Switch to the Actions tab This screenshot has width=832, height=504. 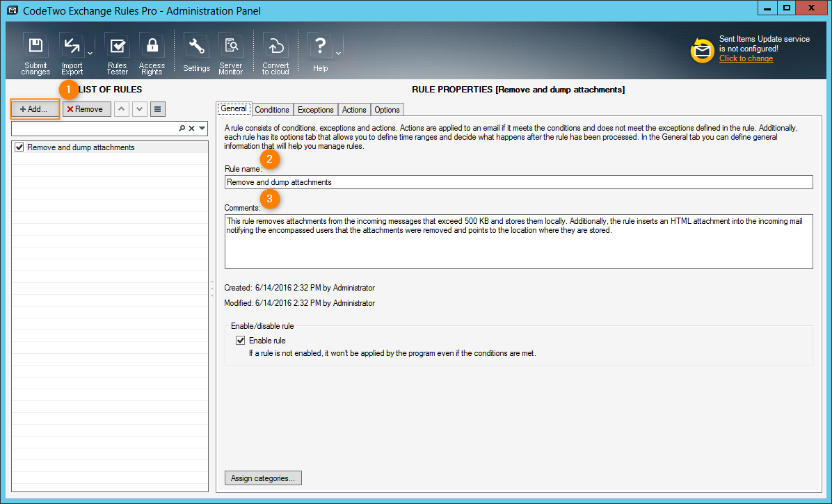coord(354,110)
